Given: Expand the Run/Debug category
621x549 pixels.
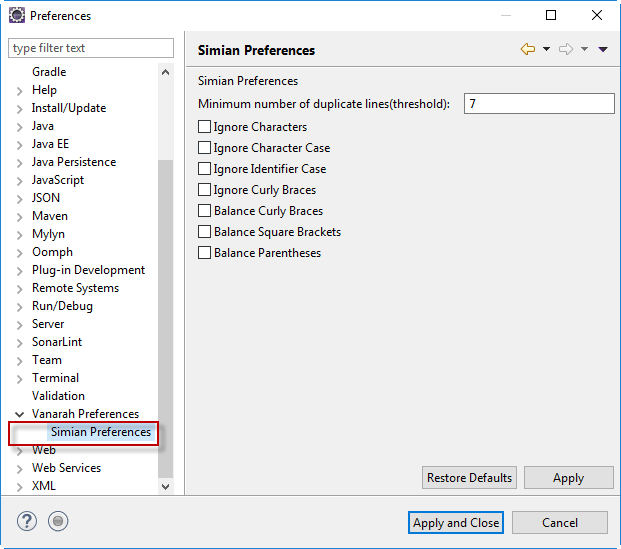Looking at the screenshot, I should [20, 306].
